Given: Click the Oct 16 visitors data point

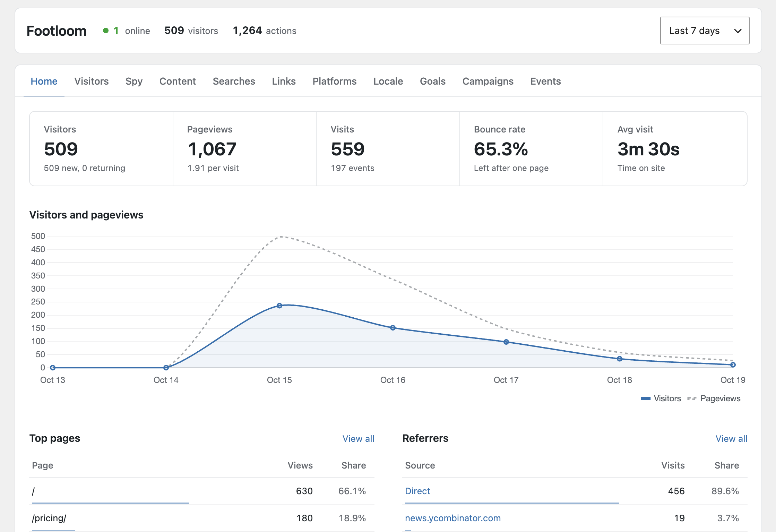Looking at the screenshot, I should [393, 328].
